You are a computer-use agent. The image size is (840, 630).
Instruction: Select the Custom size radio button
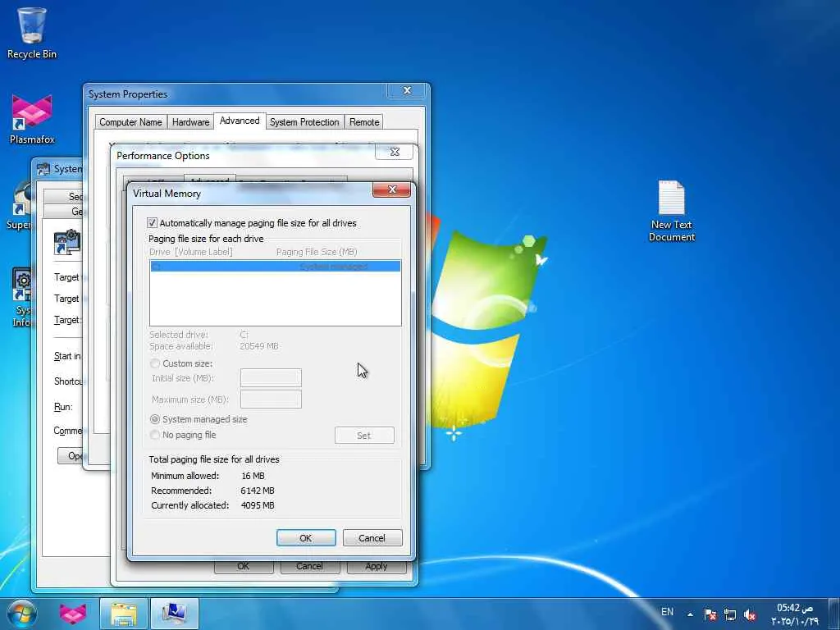point(155,363)
